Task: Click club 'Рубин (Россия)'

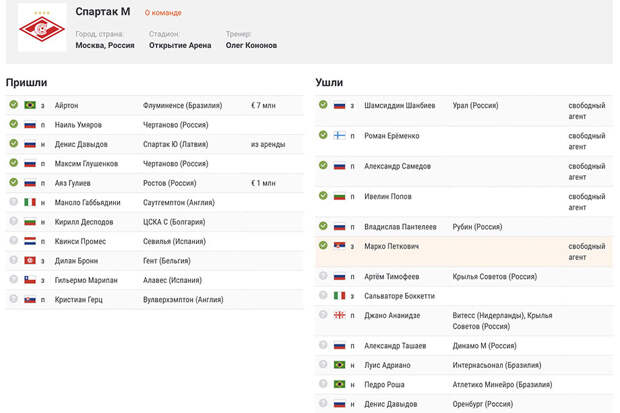Action: [x=477, y=227]
